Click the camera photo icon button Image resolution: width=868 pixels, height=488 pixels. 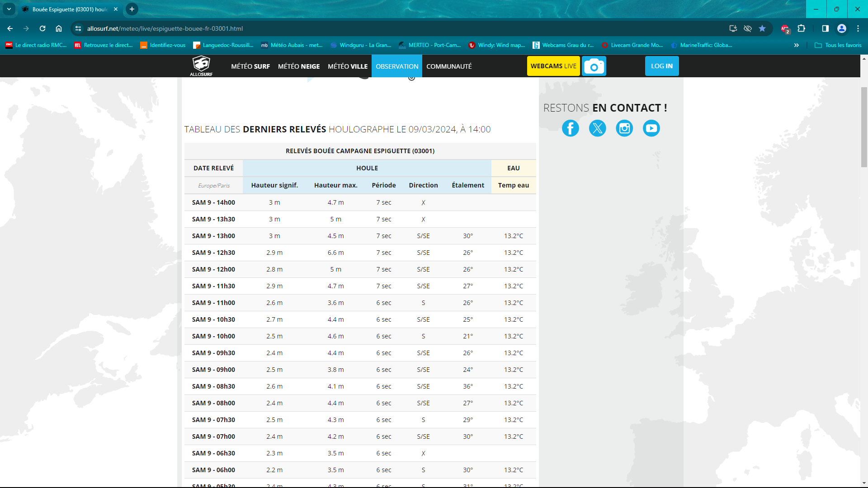[594, 66]
